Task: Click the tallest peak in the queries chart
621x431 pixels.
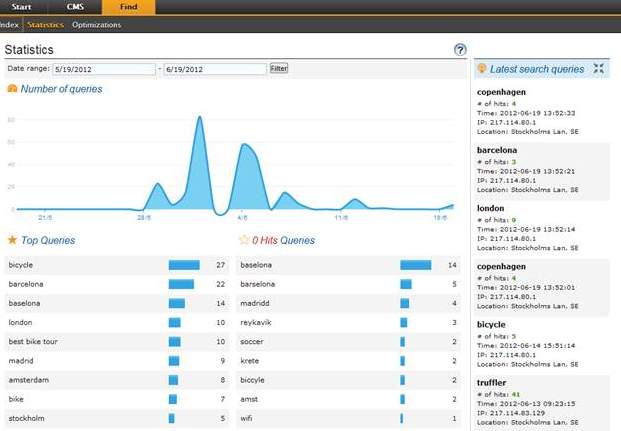Action: (200, 118)
